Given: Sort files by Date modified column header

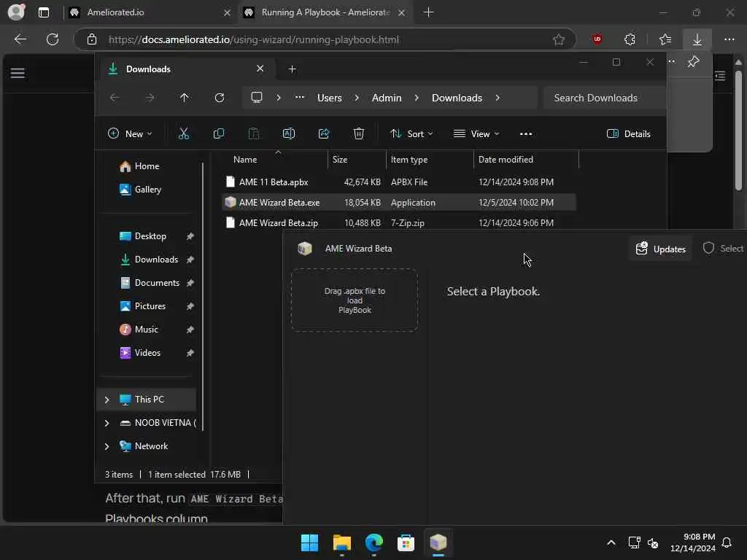Looking at the screenshot, I should (x=526, y=160).
